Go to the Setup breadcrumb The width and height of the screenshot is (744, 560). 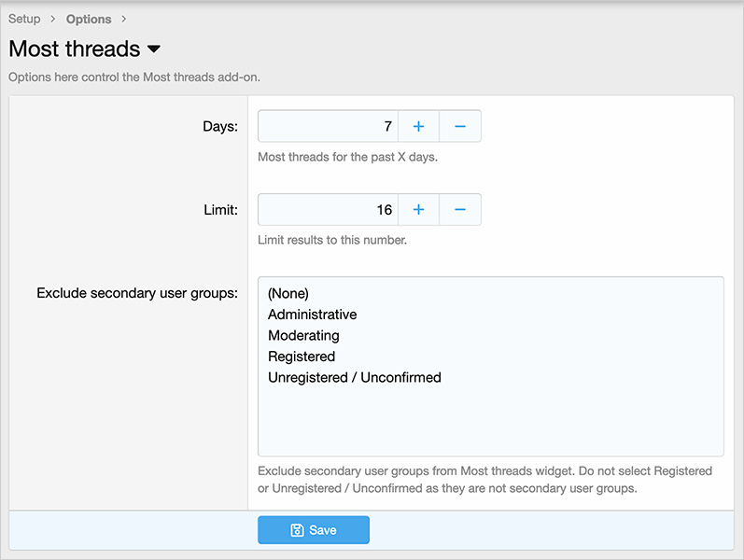coord(24,19)
